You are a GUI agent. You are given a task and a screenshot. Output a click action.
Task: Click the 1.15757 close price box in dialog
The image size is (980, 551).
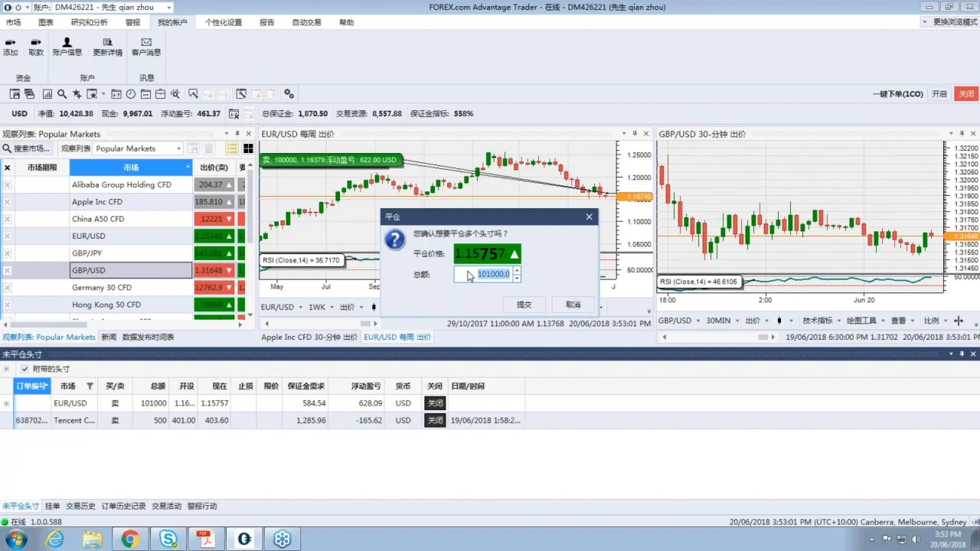pos(488,253)
